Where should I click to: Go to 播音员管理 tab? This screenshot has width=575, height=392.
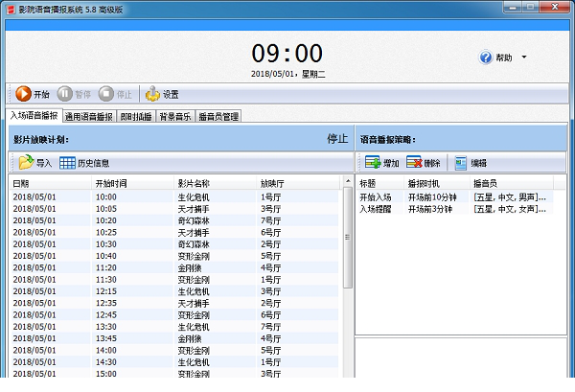point(219,117)
